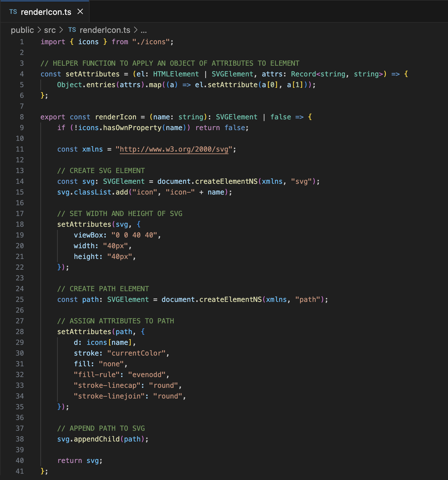Click the "currentColor" stroke value

click(x=136, y=353)
